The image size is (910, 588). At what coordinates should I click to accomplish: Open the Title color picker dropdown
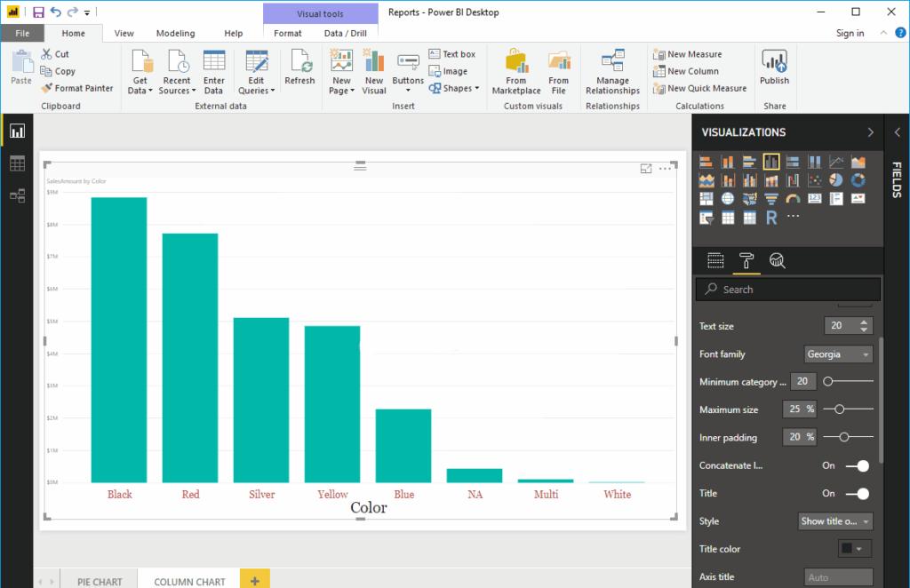pos(854,549)
